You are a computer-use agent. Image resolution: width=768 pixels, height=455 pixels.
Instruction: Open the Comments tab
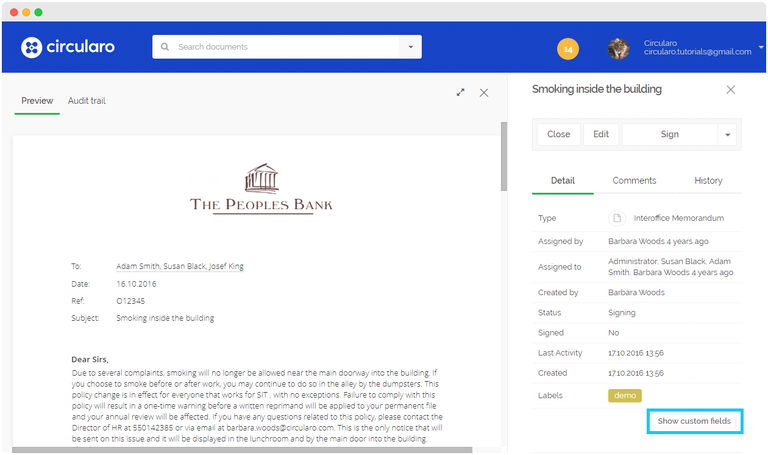click(x=634, y=181)
